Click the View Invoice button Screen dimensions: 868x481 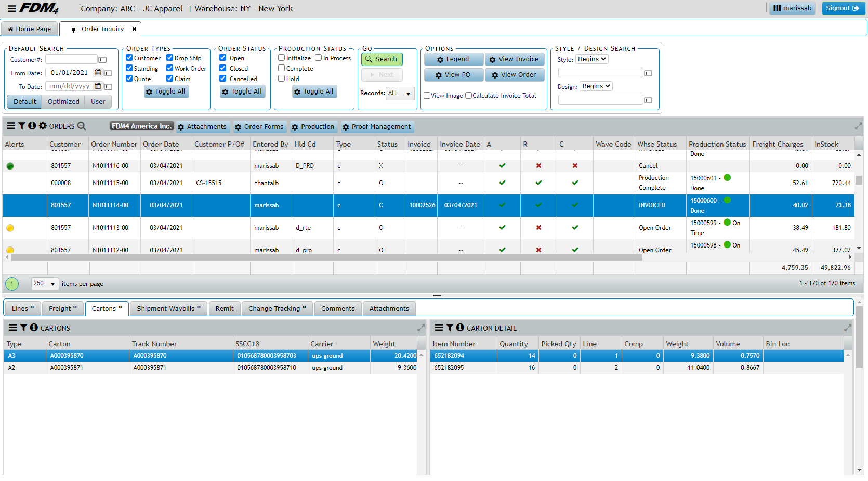pos(514,59)
